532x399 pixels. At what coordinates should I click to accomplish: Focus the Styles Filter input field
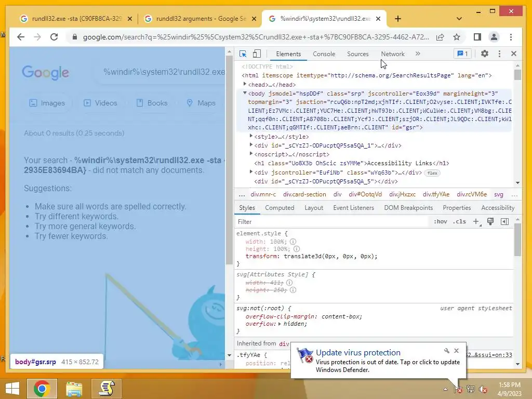332,221
